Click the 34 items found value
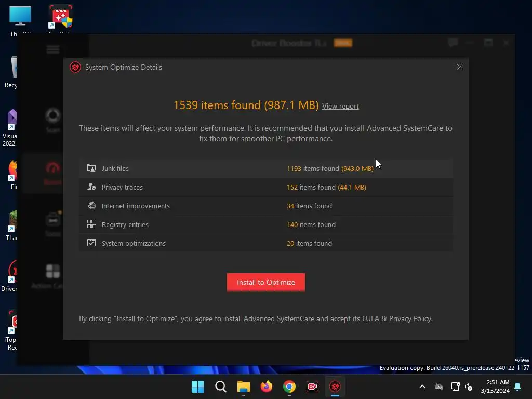The width and height of the screenshot is (532, 399). point(310,206)
